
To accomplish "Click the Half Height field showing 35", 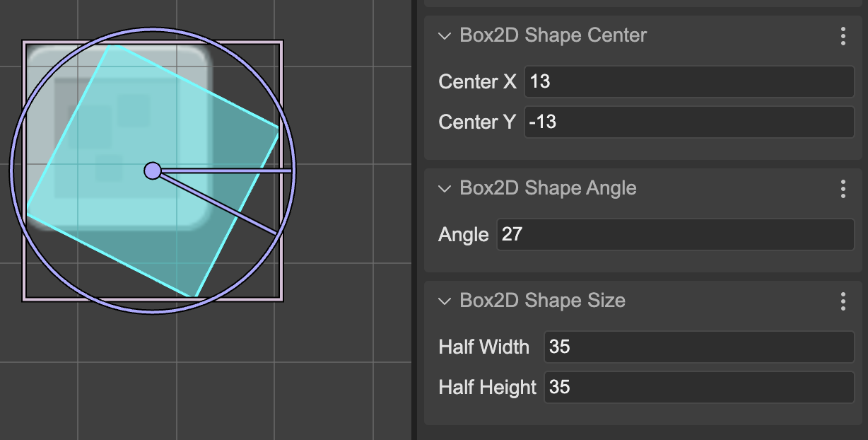I will point(698,388).
